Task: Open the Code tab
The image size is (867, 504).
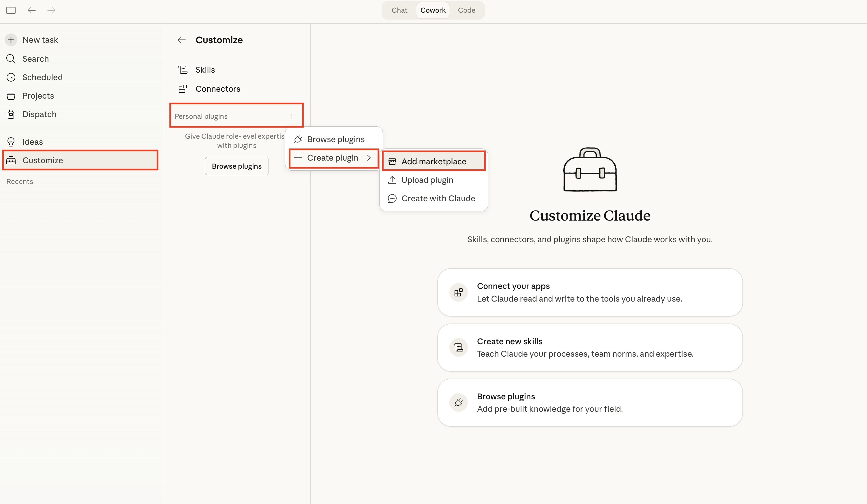Action: point(467,10)
